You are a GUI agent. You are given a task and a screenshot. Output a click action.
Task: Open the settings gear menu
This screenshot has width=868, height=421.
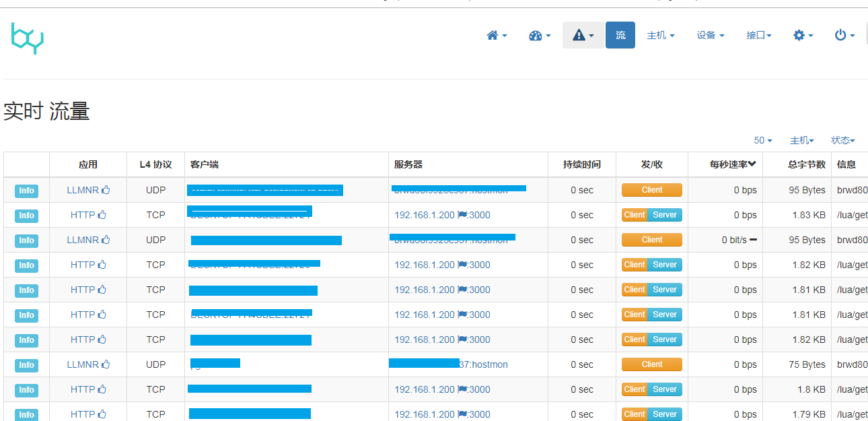803,36
